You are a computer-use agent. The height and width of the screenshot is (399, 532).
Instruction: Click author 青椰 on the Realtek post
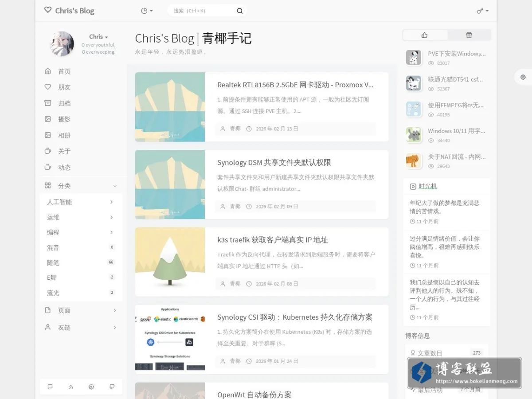click(x=235, y=129)
